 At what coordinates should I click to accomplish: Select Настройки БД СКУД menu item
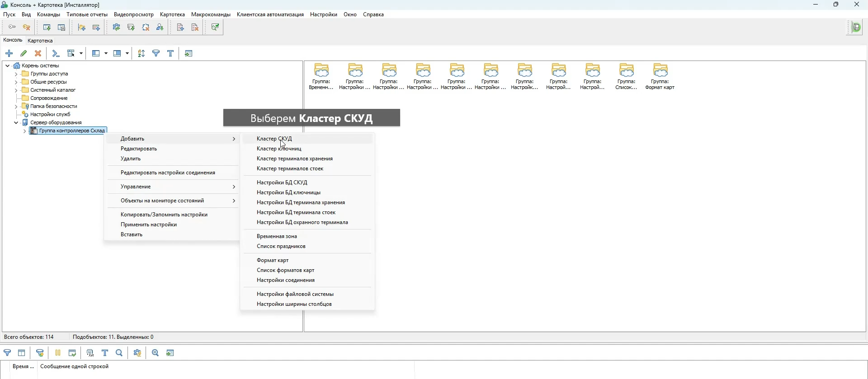[x=282, y=183]
